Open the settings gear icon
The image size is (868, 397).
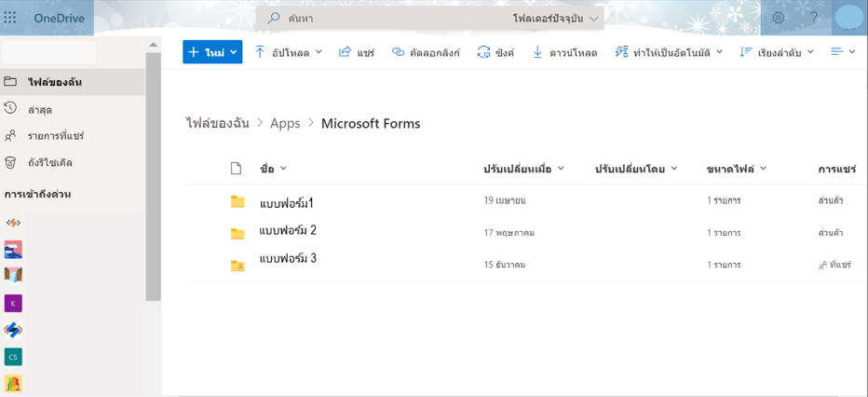(x=779, y=18)
